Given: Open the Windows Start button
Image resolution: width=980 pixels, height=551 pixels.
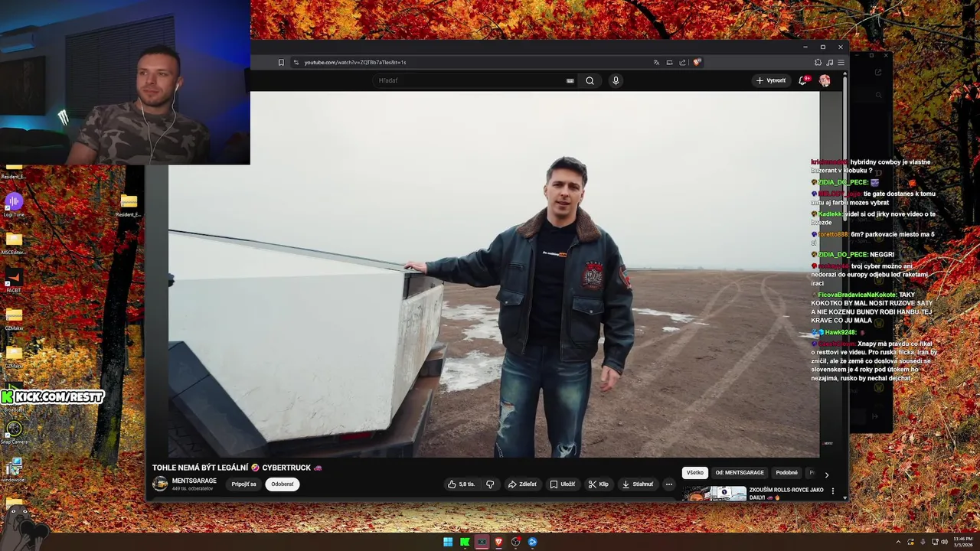Looking at the screenshot, I should click(x=448, y=542).
